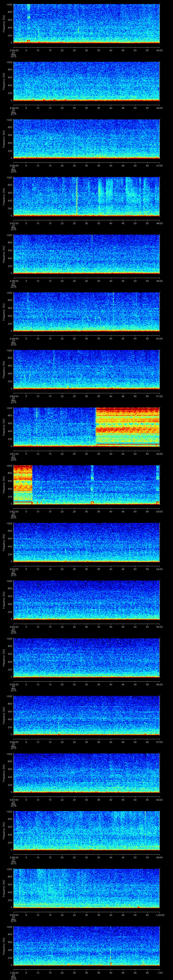The image size is (173, 980).
Task: Click the light-blue column near 32 s in the 0:52:00 spectrogram
Action: pyautogui.click(x=92, y=479)
